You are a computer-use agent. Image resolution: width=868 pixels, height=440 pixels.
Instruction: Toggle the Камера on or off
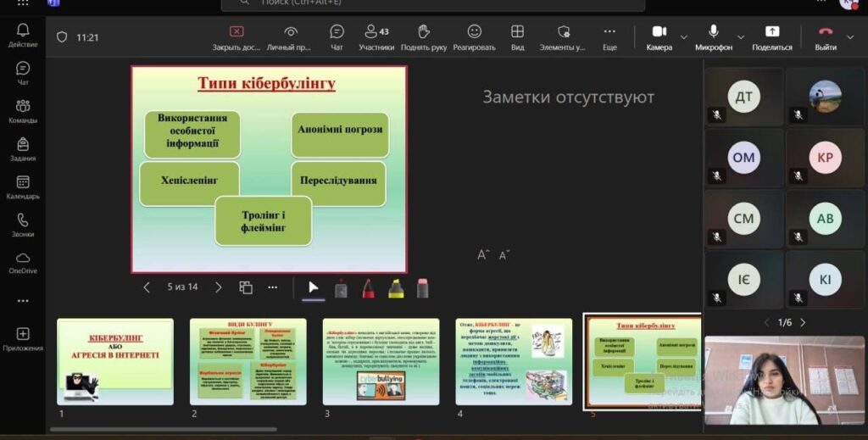[659, 37]
